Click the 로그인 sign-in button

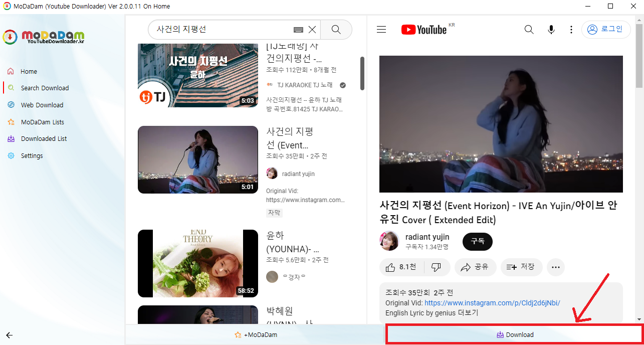tap(605, 29)
